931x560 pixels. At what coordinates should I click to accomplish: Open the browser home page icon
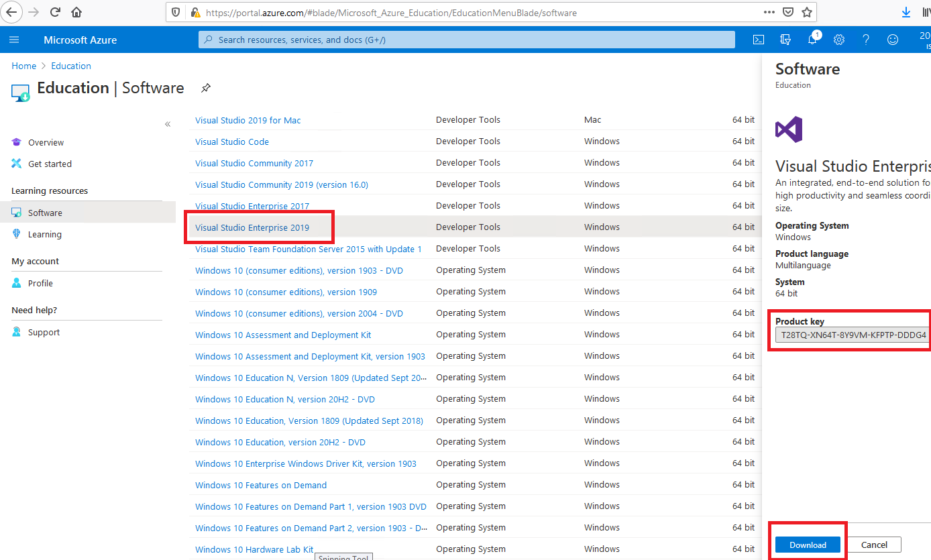[76, 12]
